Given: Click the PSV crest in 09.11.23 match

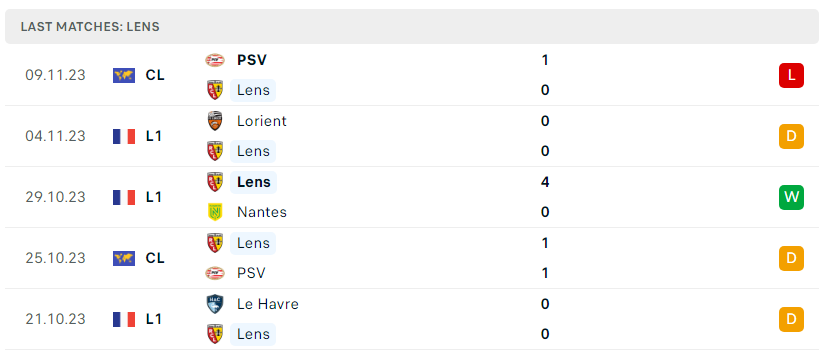Looking at the screenshot, I should (x=215, y=60).
